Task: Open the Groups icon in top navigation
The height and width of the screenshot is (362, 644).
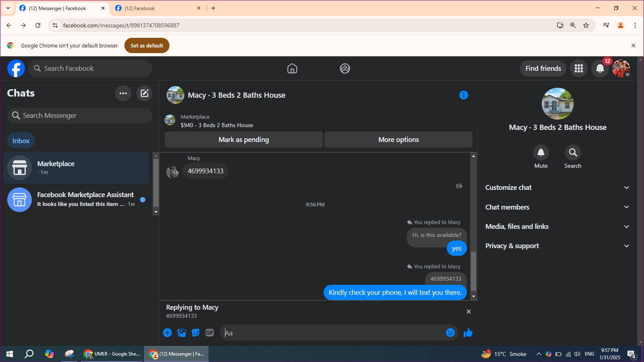Action: click(x=345, y=68)
